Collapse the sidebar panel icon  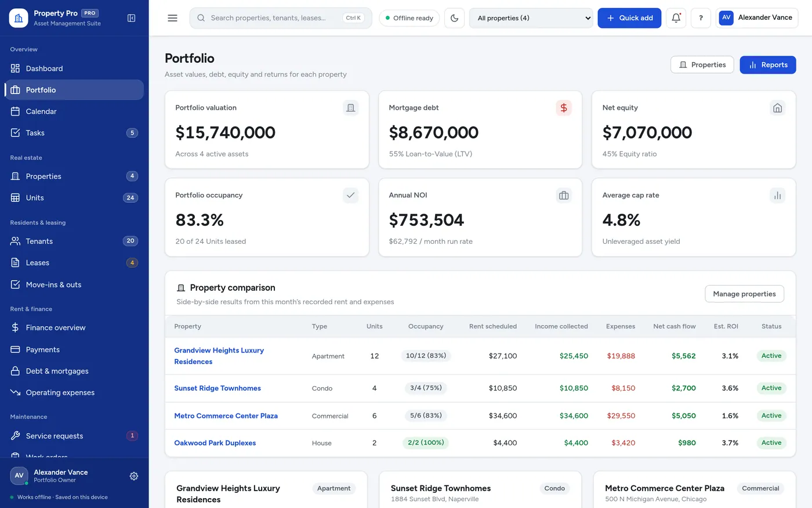point(132,18)
